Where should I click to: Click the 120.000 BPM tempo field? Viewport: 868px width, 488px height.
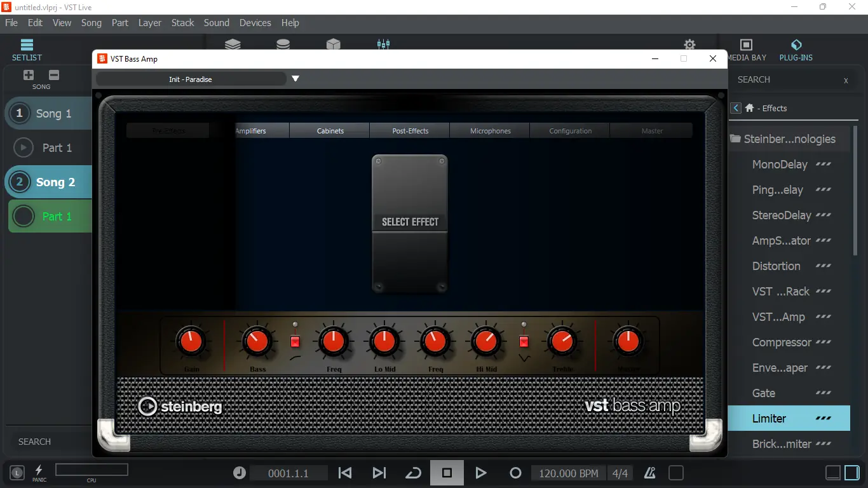[x=568, y=473]
